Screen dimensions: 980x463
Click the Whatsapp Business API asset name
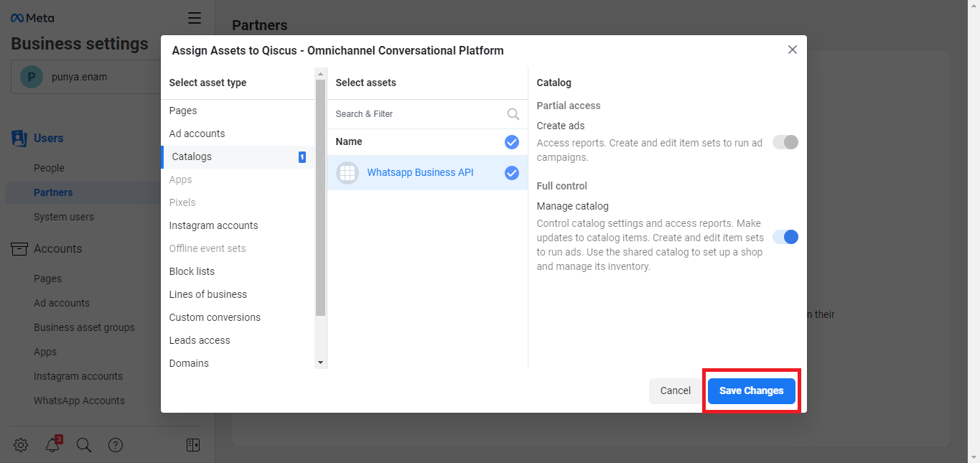[420, 172]
